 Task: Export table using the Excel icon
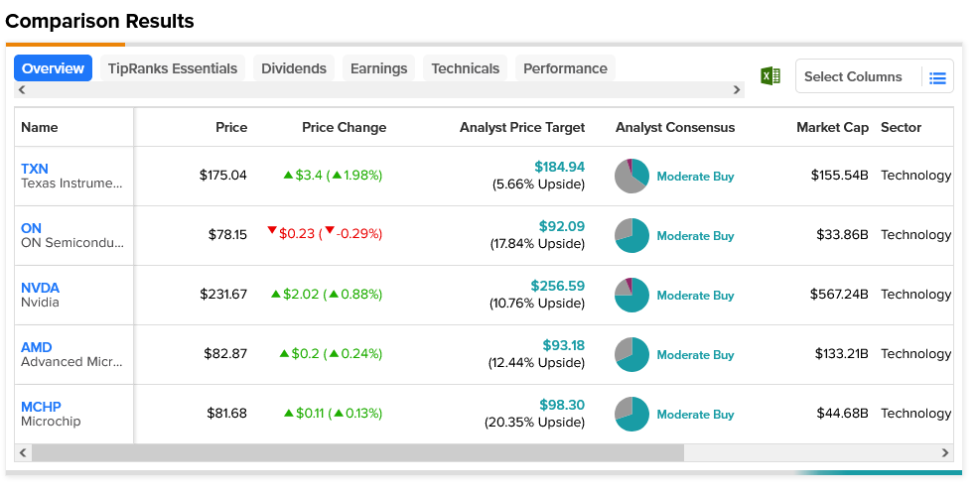coord(770,76)
